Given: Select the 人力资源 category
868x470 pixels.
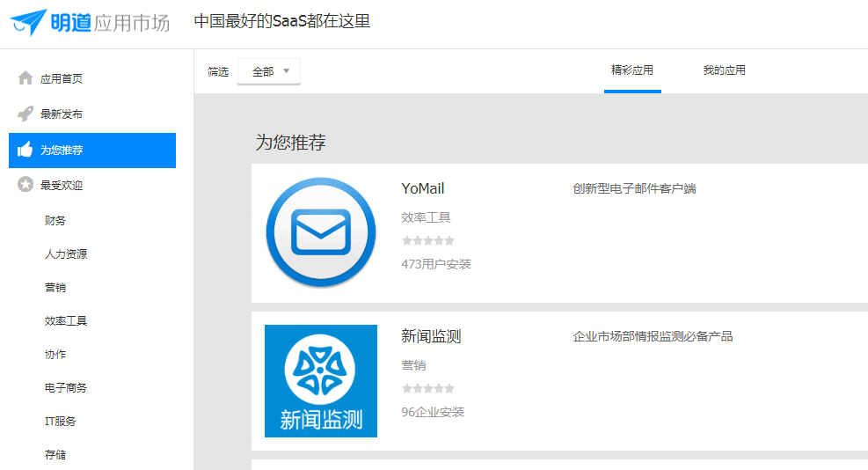Looking at the screenshot, I should tap(66, 253).
